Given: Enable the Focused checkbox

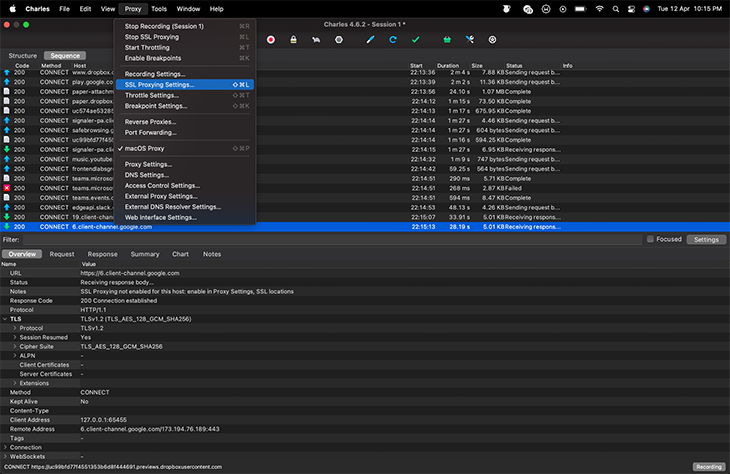Looking at the screenshot, I should [x=651, y=240].
